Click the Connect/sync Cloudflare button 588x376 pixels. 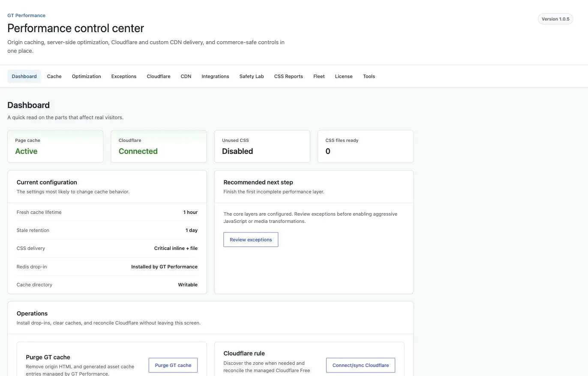[x=360, y=365]
